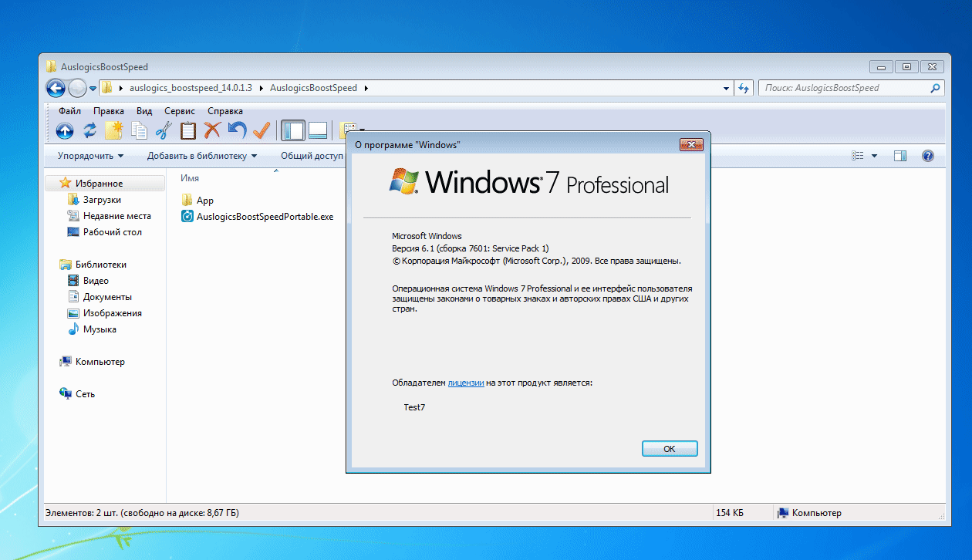Click the blue double-arrow refresh toolbar icon

(x=89, y=130)
